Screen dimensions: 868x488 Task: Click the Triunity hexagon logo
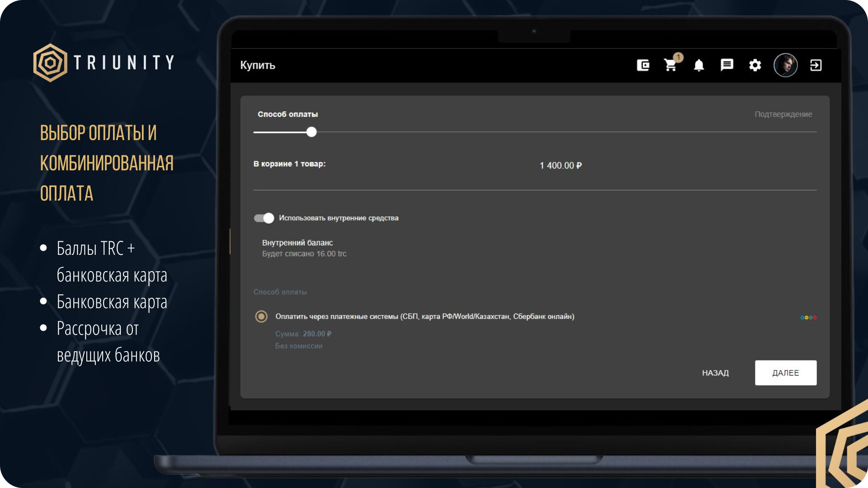point(50,63)
